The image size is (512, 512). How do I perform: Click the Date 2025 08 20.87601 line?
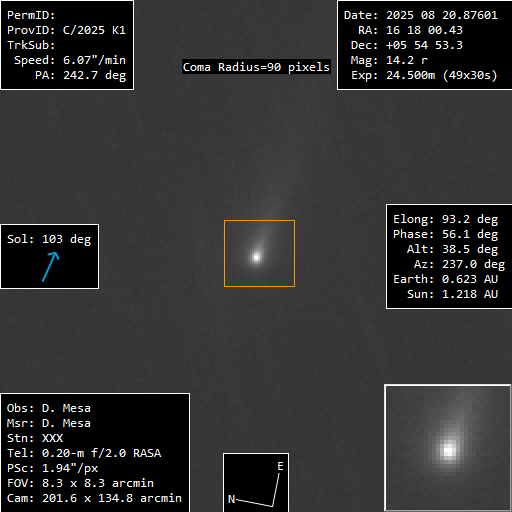[x=421, y=15]
